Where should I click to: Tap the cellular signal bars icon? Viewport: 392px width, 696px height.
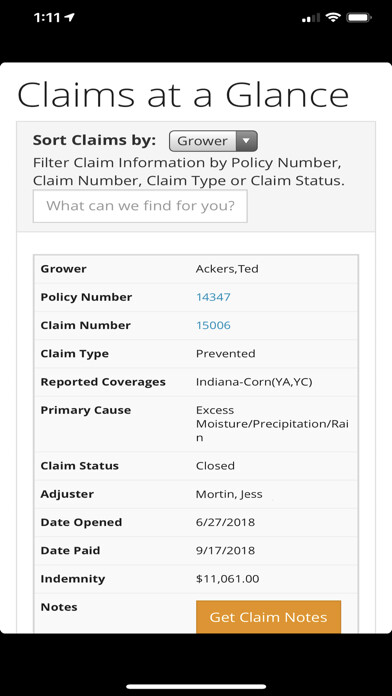point(311,18)
